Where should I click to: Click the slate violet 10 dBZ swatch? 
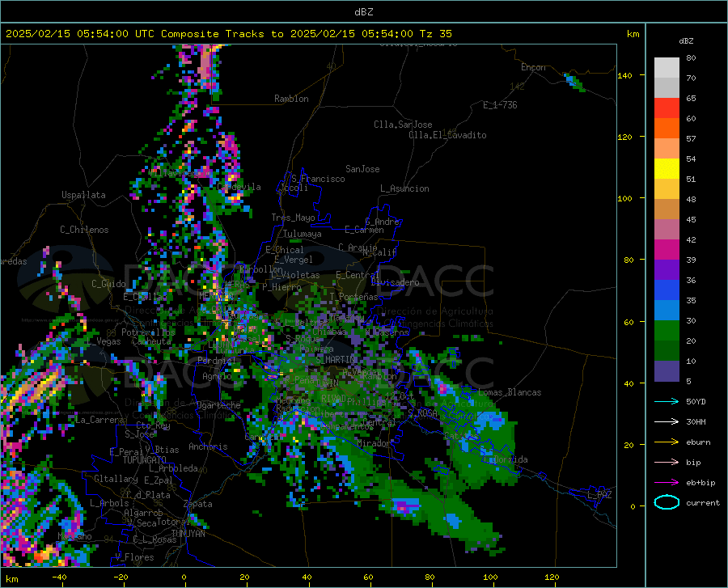coord(667,371)
